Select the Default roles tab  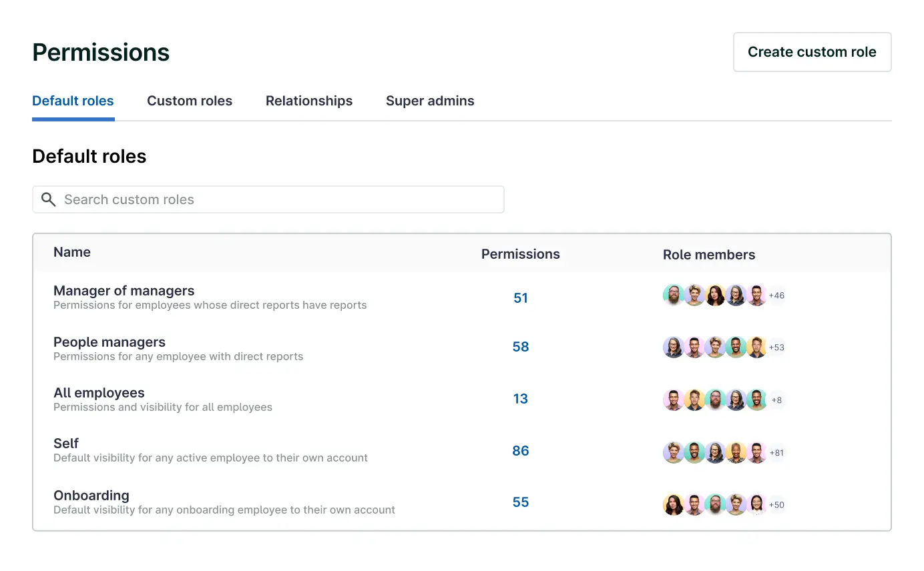(73, 101)
